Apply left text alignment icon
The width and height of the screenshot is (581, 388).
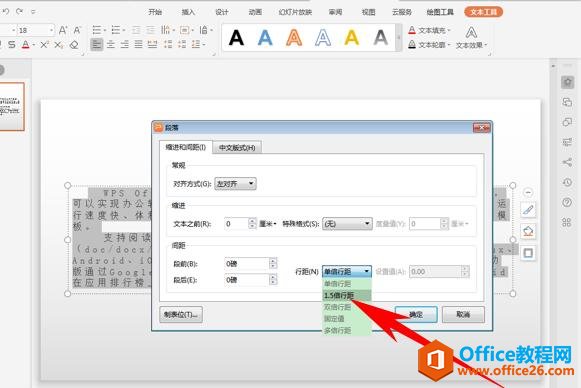tap(97, 45)
